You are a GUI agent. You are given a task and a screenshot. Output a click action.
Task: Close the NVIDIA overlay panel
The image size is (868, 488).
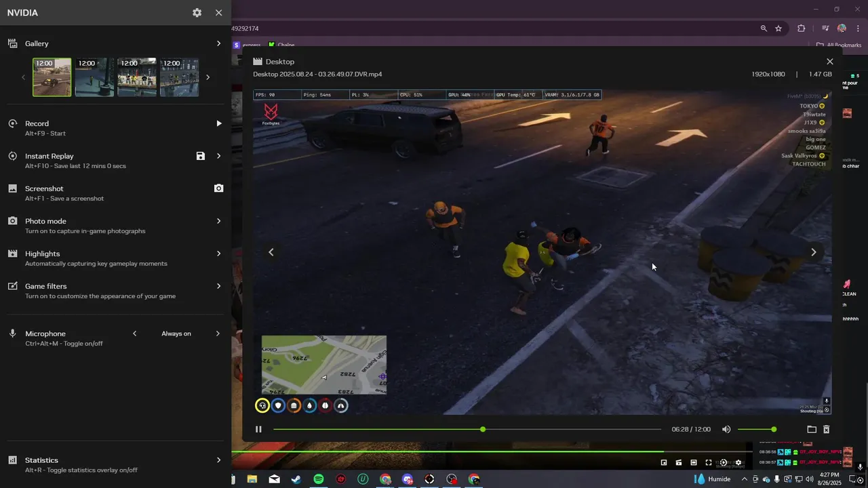pyautogui.click(x=218, y=13)
